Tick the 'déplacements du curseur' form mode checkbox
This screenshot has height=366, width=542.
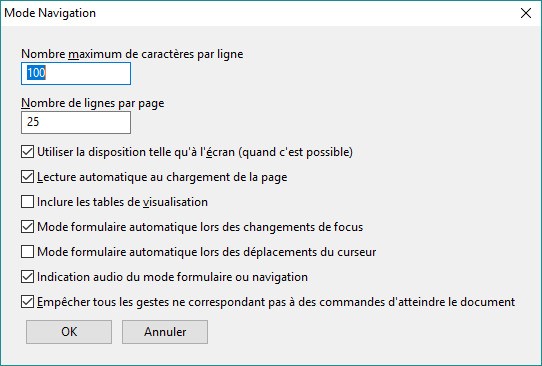27,252
